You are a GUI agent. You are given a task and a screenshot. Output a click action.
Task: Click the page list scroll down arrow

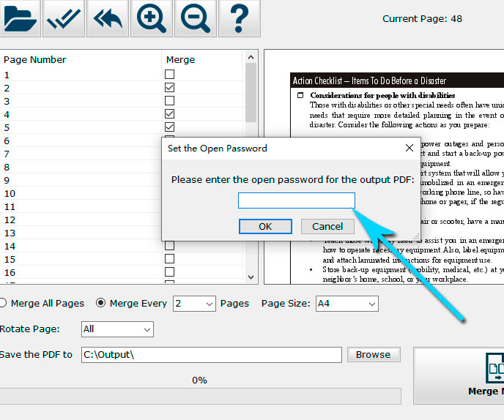coord(251,277)
